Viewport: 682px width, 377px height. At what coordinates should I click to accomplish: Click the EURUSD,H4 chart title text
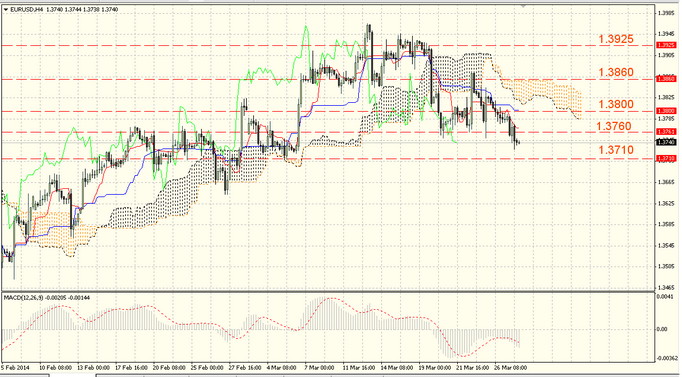point(24,9)
